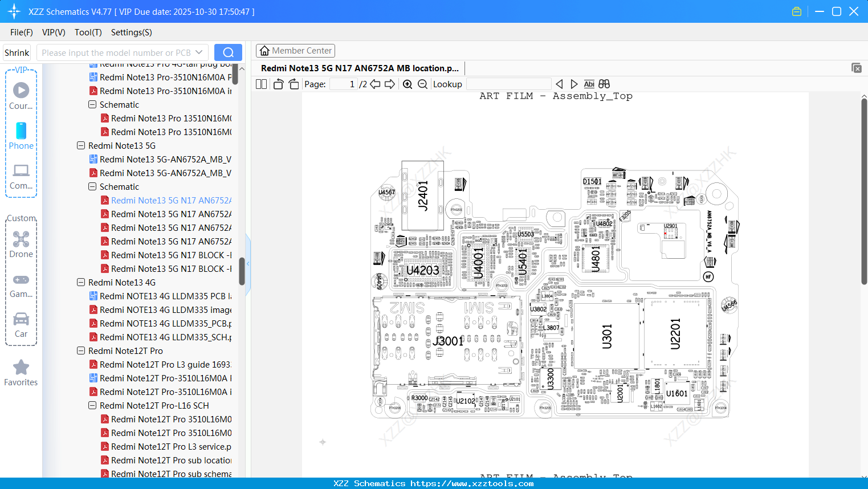This screenshot has height=489, width=868.
Task: Click the blue search magnifier button
Action: coord(228,52)
